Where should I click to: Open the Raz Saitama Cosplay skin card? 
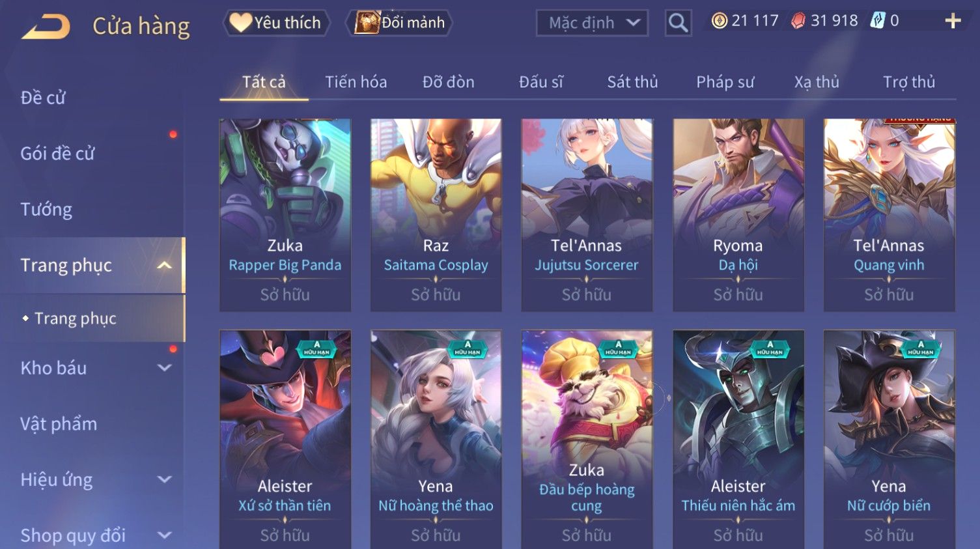(x=436, y=215)
